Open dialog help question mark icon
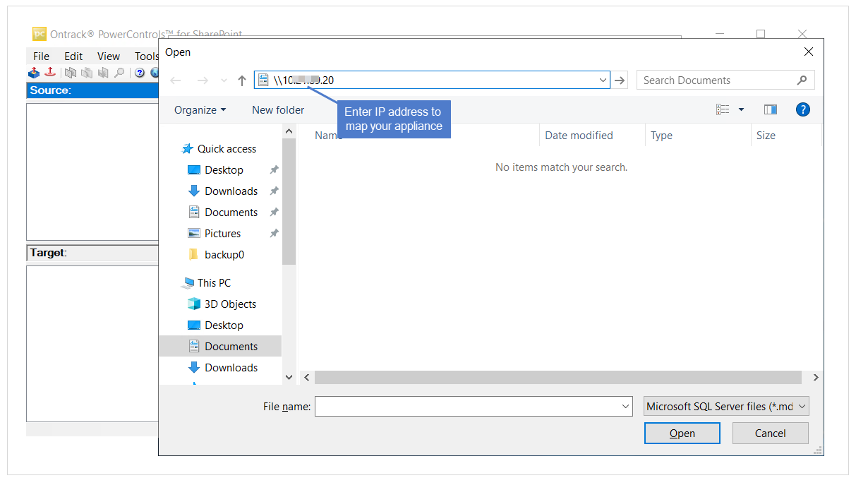Viewport: 868px width, 490px height. (802, 109)
